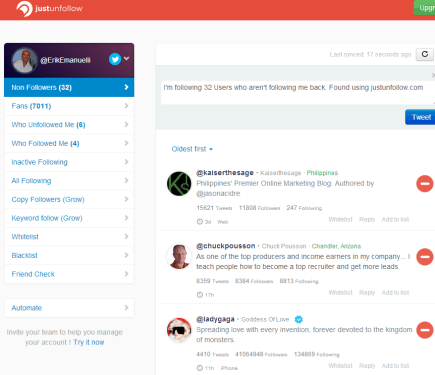Unfollow @kaiserthesage with red minus icon
Viewport: 435px width, 375px height.
425,184
